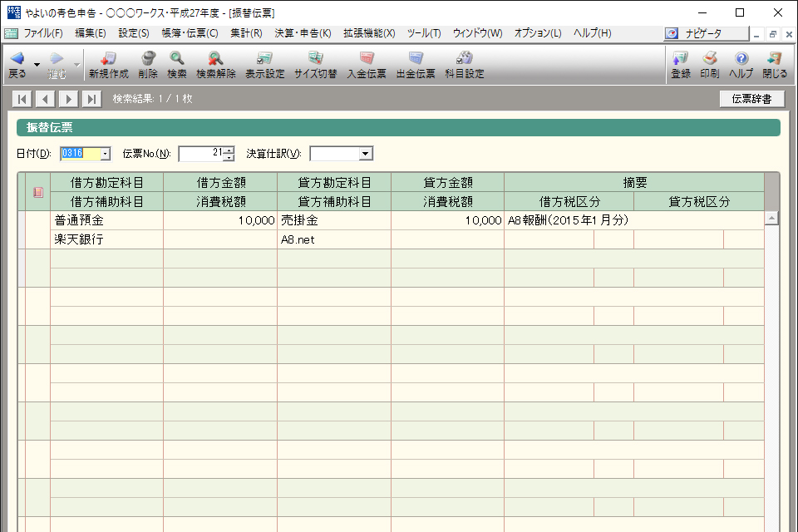The width and height of the screenshot is (798, 532).
Task: Print the slip with 印刷 icon
Action: tap(709, 65)
